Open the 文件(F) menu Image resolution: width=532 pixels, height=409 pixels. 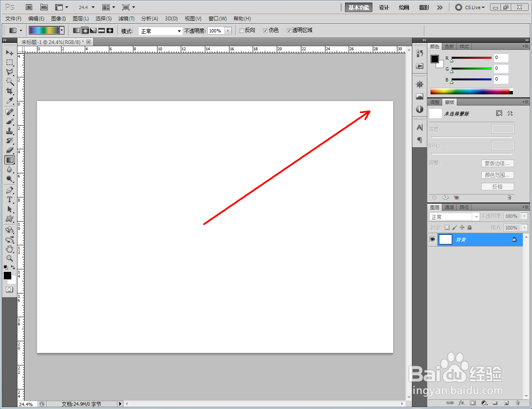coord(13,19)
